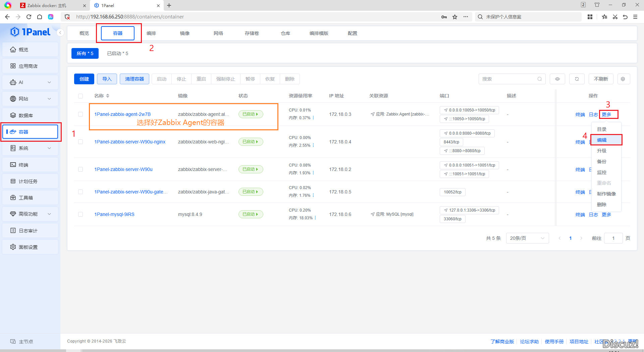Open status dropdown for 1Panel-zabbix-agent-2w7B

point(251,114)
